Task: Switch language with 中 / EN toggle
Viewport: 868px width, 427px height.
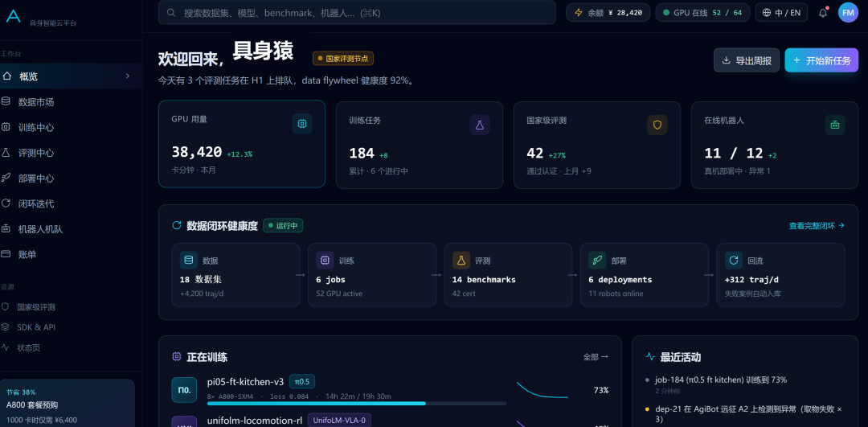Action: pyautogui.click(x=782, y=13)
